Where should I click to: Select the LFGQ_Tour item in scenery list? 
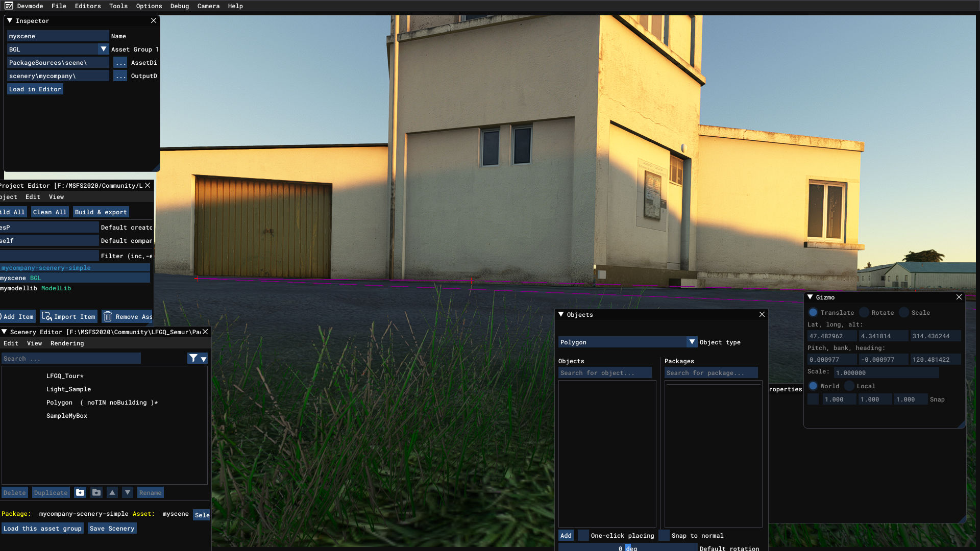(65, 376)
